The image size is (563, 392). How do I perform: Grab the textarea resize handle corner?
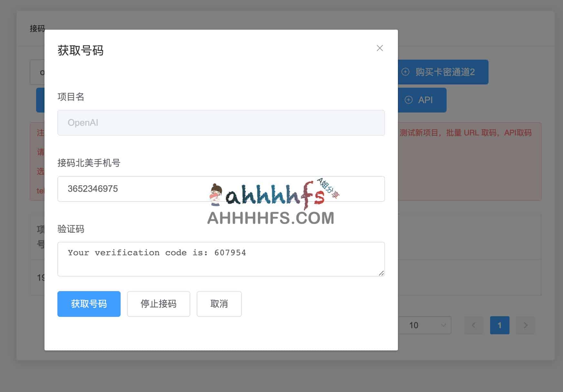381,273
